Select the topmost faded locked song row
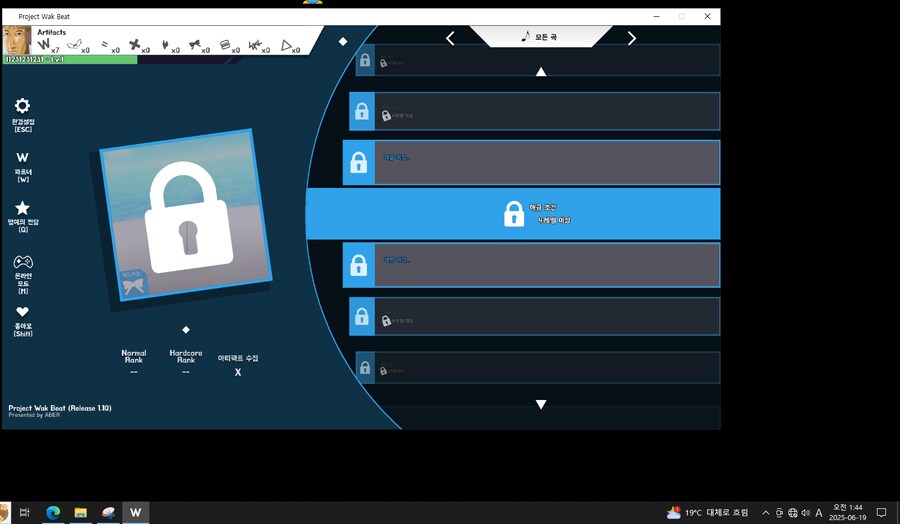Image resolution: width=900 pixels, height=524 pixels. tap(538, 60)
